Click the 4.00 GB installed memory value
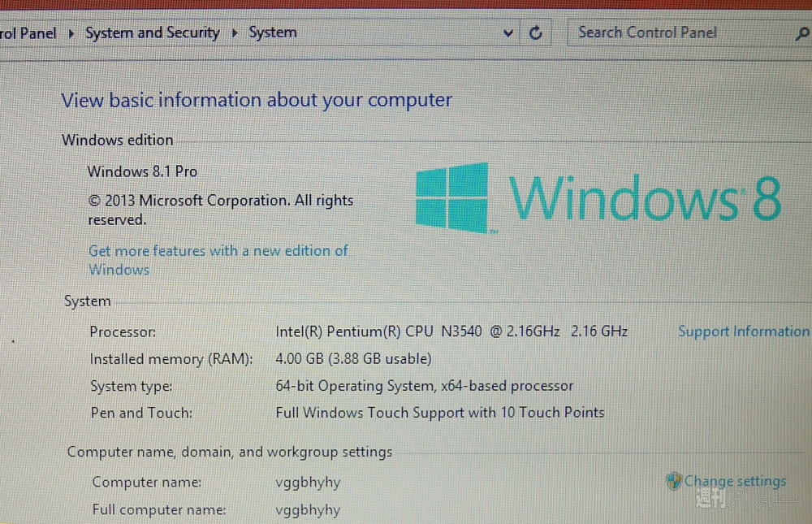 (x=354, y=358)
